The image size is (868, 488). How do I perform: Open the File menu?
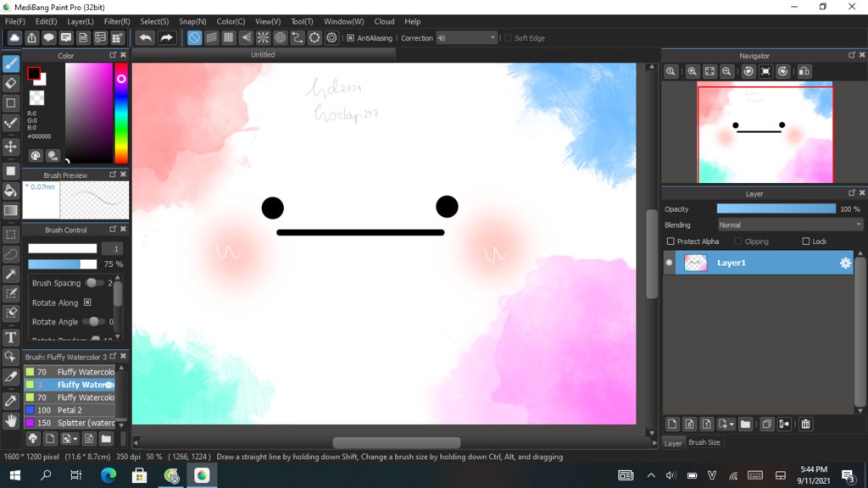[x=15, y=21]
